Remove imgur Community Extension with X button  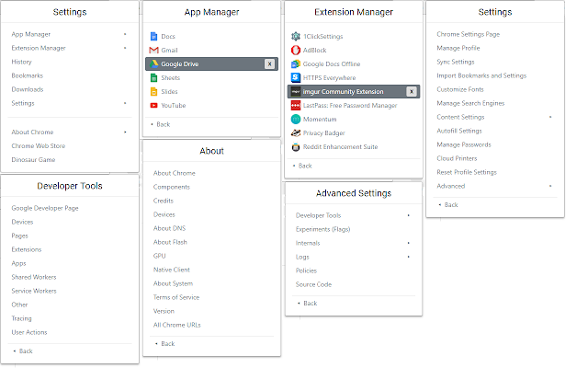point(412,92)
